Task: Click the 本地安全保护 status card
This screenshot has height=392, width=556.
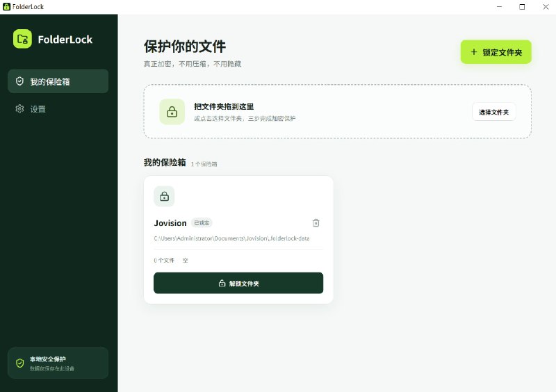Action: pos(58,364)
